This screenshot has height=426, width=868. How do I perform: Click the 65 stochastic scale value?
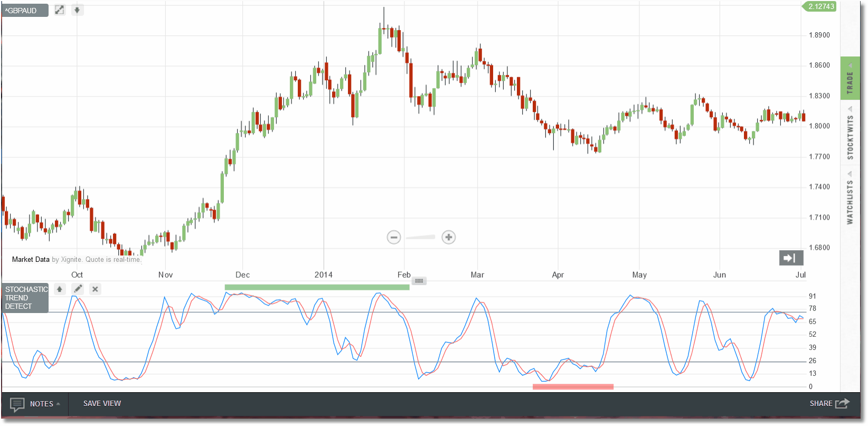pyautogui.click(x=813, y=322)
